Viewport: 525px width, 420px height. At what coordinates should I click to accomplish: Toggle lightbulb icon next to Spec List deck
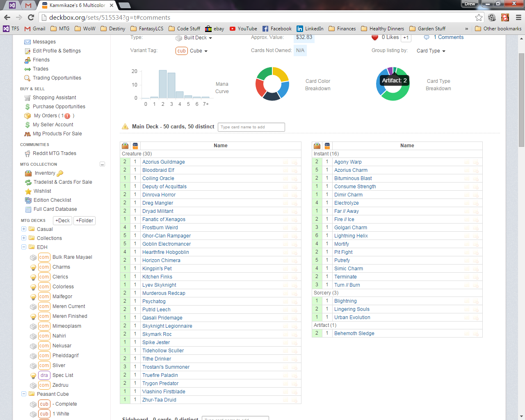pos(33,376)
